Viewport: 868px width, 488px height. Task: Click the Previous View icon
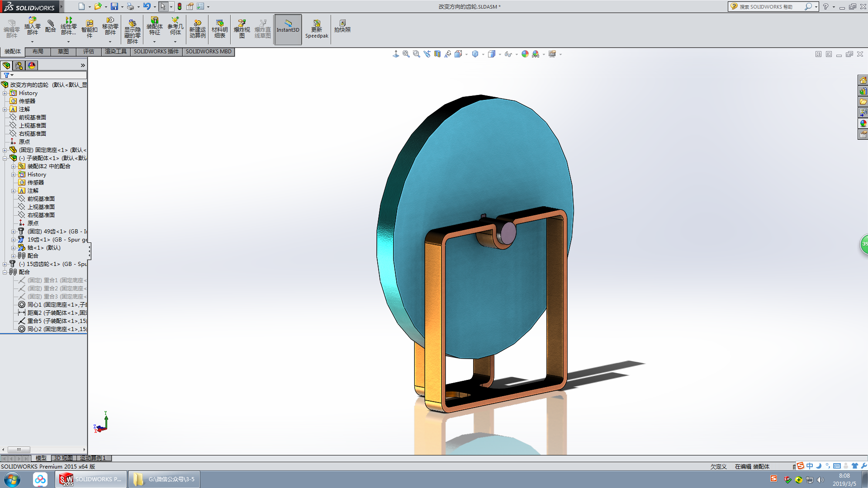point(427,54)
